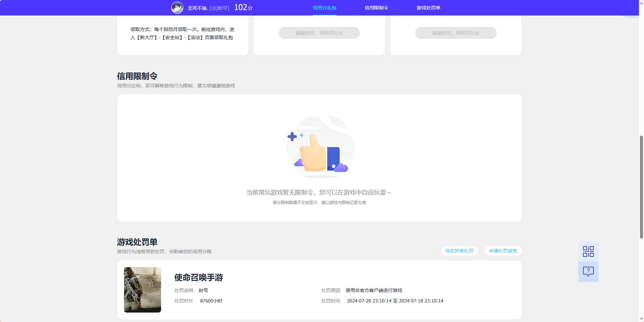Click the 部分限制数据不支持显示 note
Screen dimensions: 644x322
pos(319,203)
